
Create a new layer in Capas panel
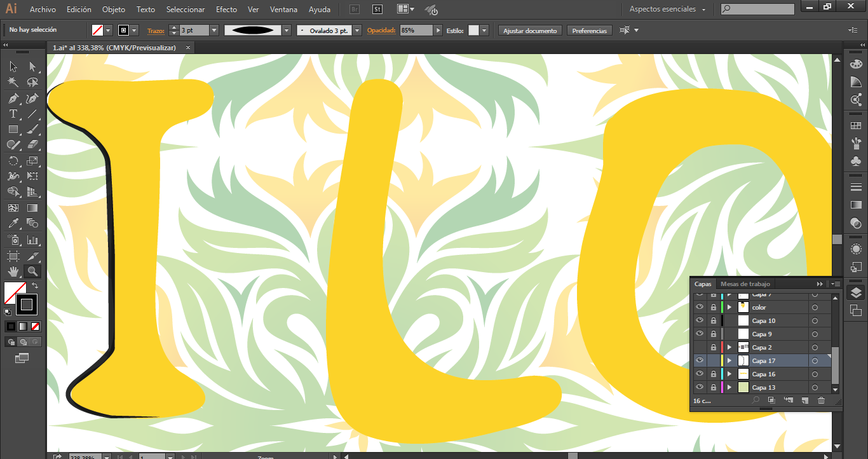pos(804,401)
